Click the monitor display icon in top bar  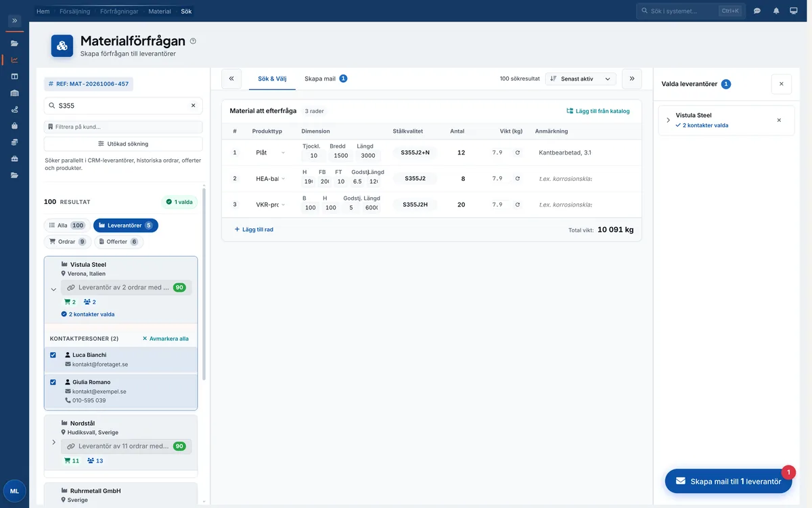coord(794,11)
